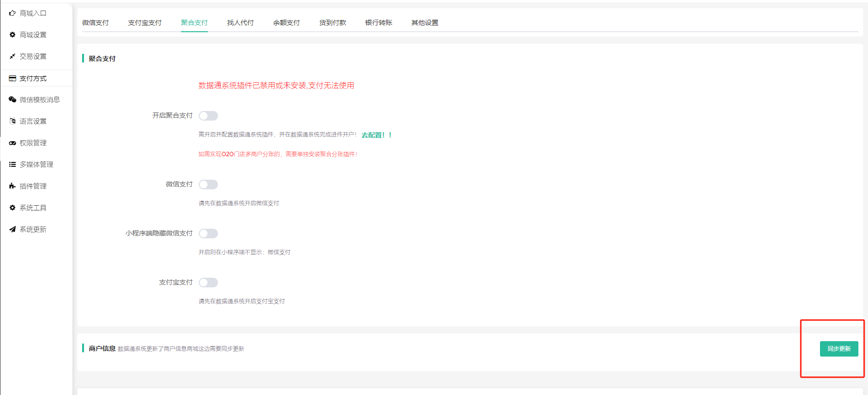Click the 微信模板消息 WeChat icon
Screen dimensions: 868x395
[12, 99]
